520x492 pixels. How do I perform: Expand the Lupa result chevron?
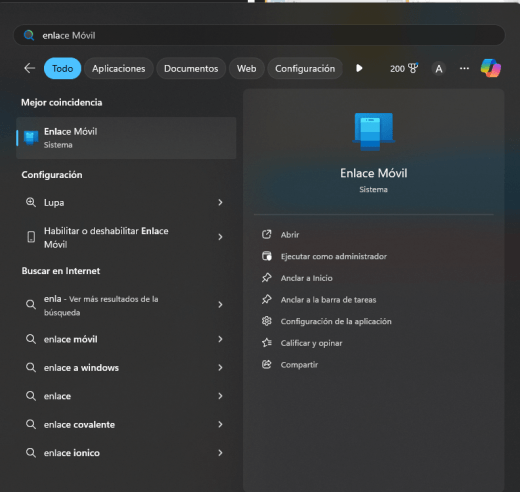220,202
